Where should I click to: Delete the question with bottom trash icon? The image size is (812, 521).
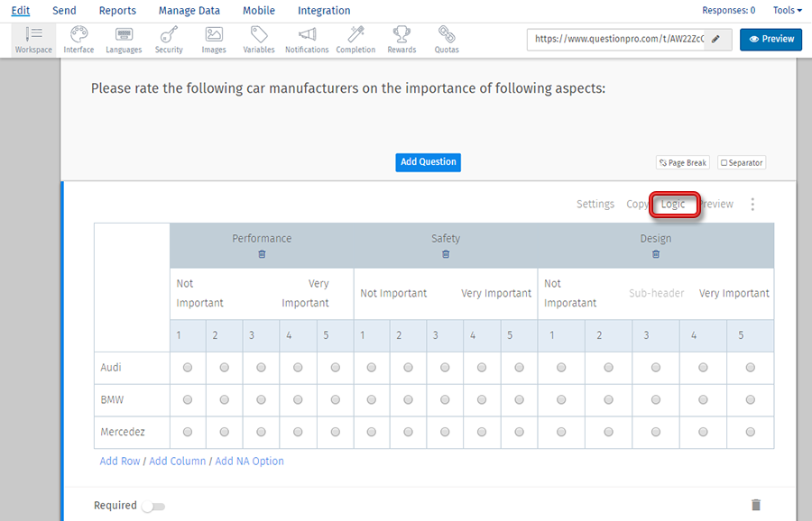pyautogui.click(x=756, y=506)
